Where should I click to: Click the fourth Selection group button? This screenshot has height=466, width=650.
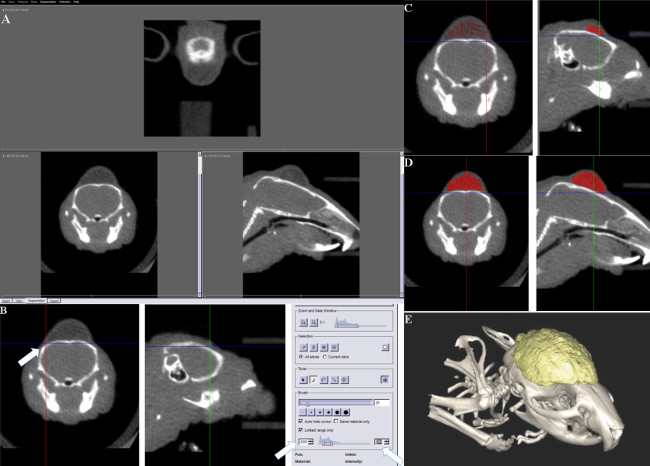(x=335, y=347)
